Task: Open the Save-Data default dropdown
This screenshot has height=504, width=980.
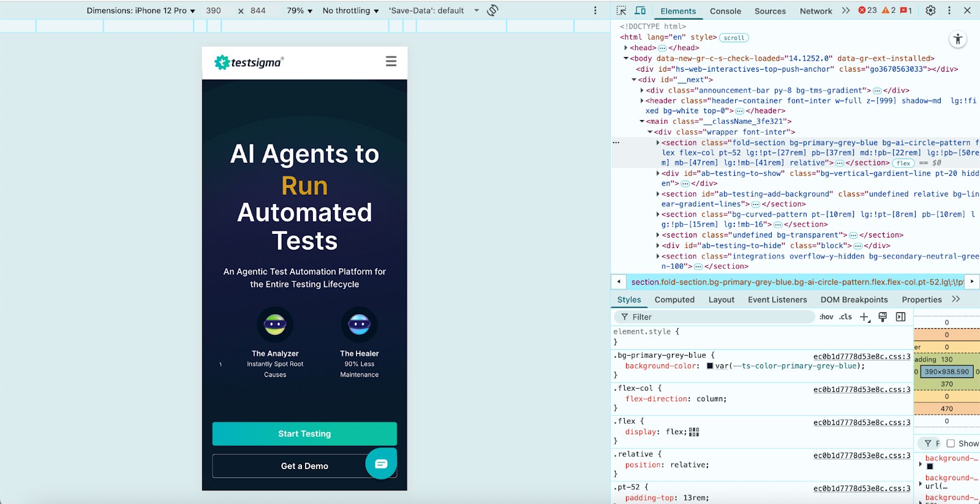Action: 434,10
